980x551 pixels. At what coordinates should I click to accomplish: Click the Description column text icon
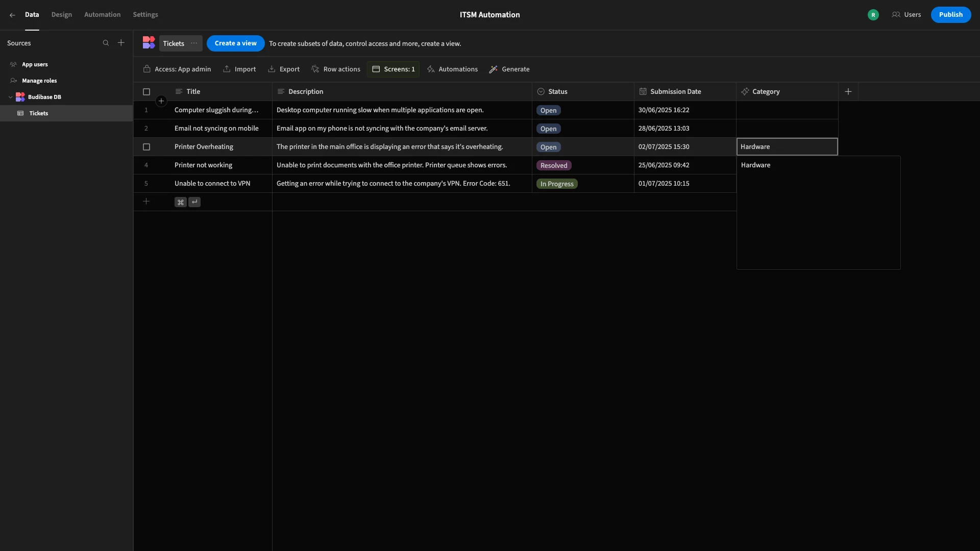coord(281,92)
